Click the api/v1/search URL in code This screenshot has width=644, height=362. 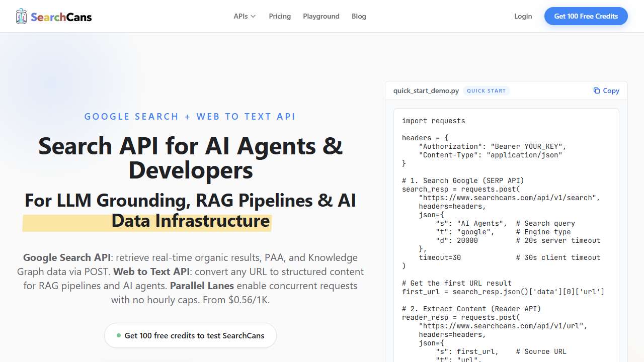pos(509,198)
